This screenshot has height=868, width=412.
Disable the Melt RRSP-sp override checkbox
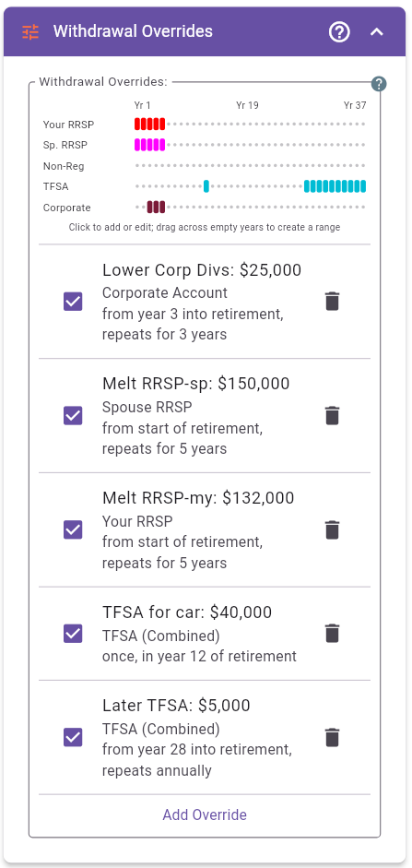pos(73,416)
